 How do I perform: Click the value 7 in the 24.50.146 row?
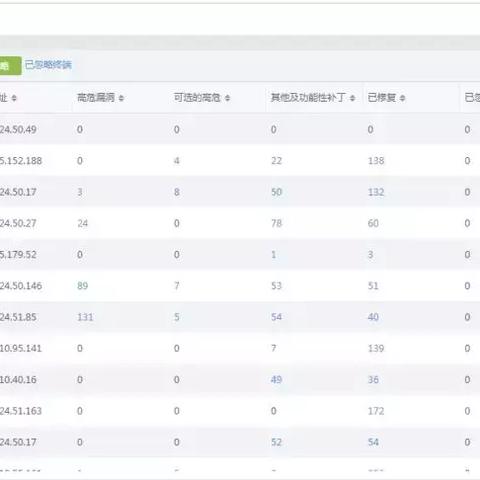click(177, 286)
